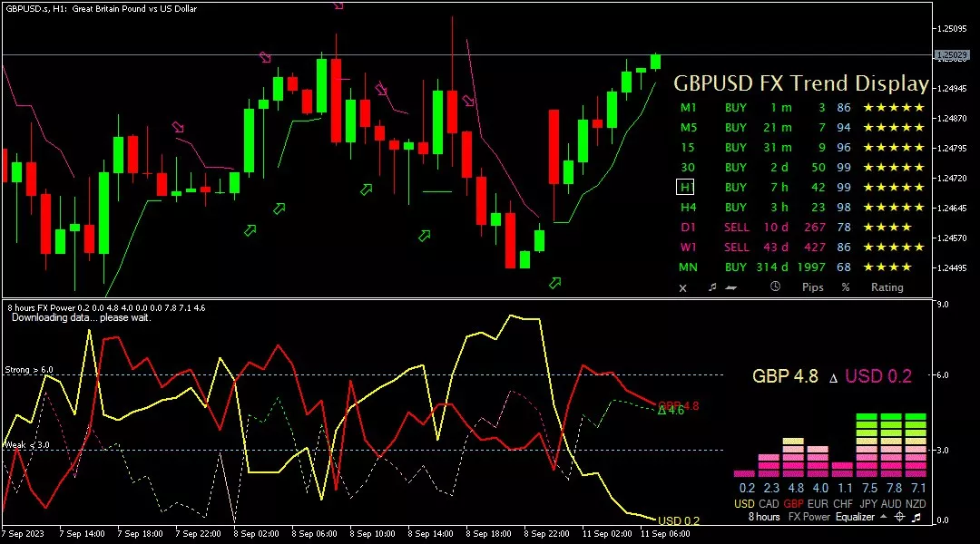This screenshot has width=980, height=544.
Task: Click the X close icon in Trend Display
Action: click(683, 287)
